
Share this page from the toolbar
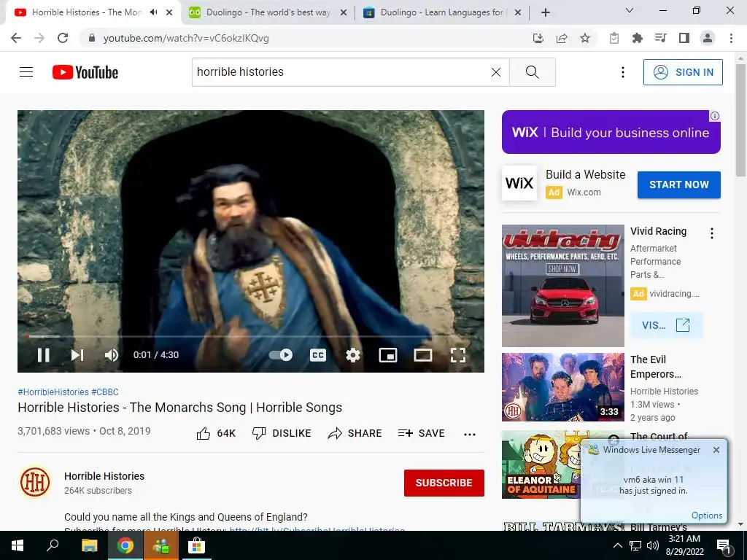pos(562,38)
